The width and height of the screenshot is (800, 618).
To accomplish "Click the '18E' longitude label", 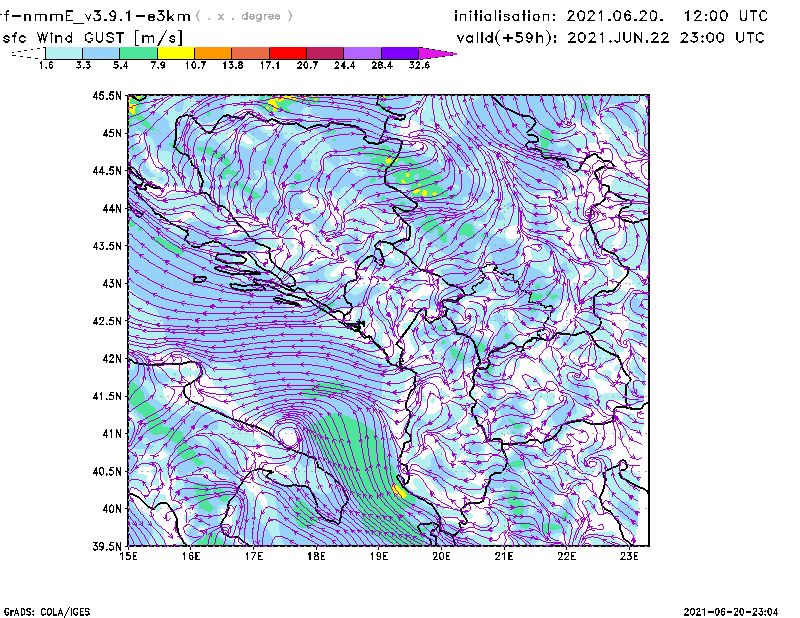I will coord(316,556).
